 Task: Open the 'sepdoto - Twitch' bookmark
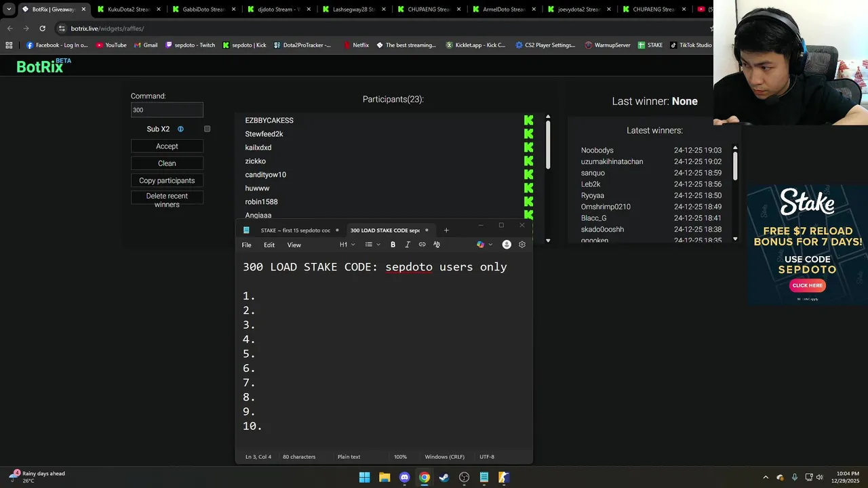pos(190,45)
